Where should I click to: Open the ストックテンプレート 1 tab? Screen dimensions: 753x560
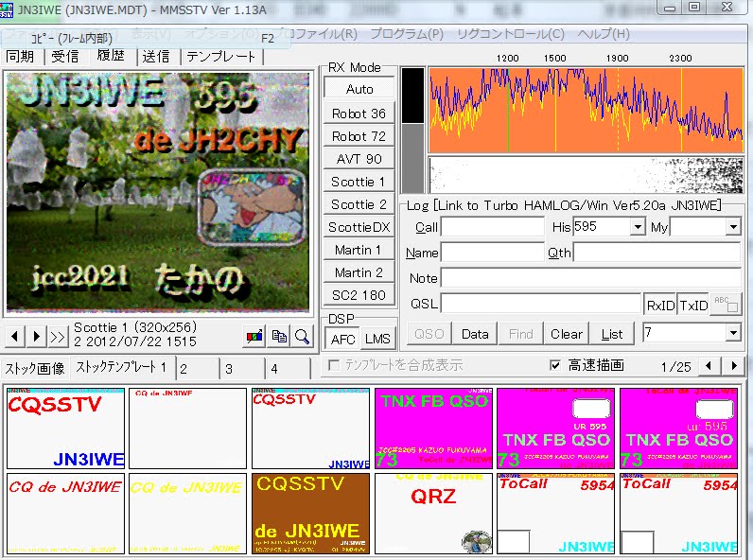(x=122, y=367)
